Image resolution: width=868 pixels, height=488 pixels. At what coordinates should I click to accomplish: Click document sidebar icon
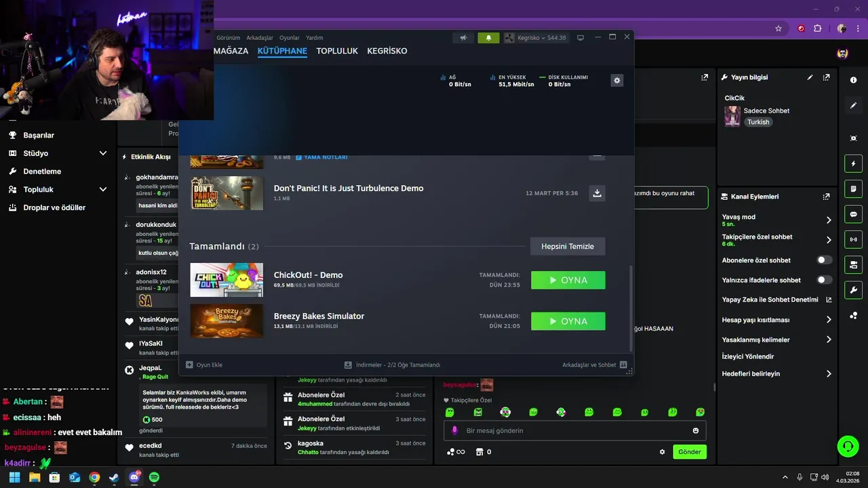tap(853, 188)
